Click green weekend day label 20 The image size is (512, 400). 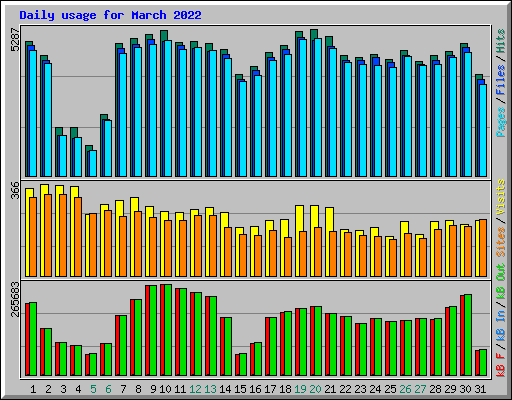pos(315,389)
